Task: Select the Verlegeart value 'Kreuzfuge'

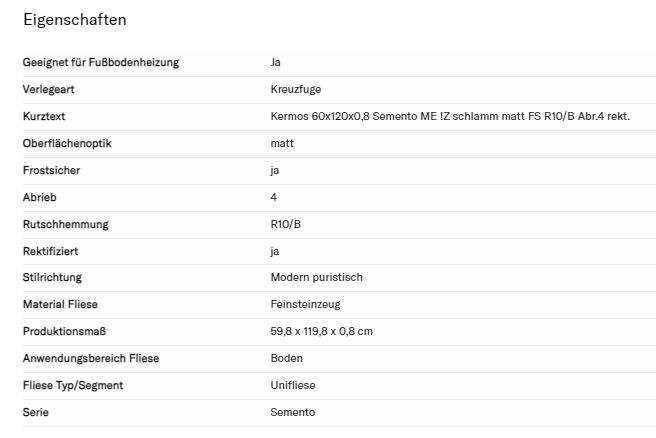Action: [x=296, y=90]
